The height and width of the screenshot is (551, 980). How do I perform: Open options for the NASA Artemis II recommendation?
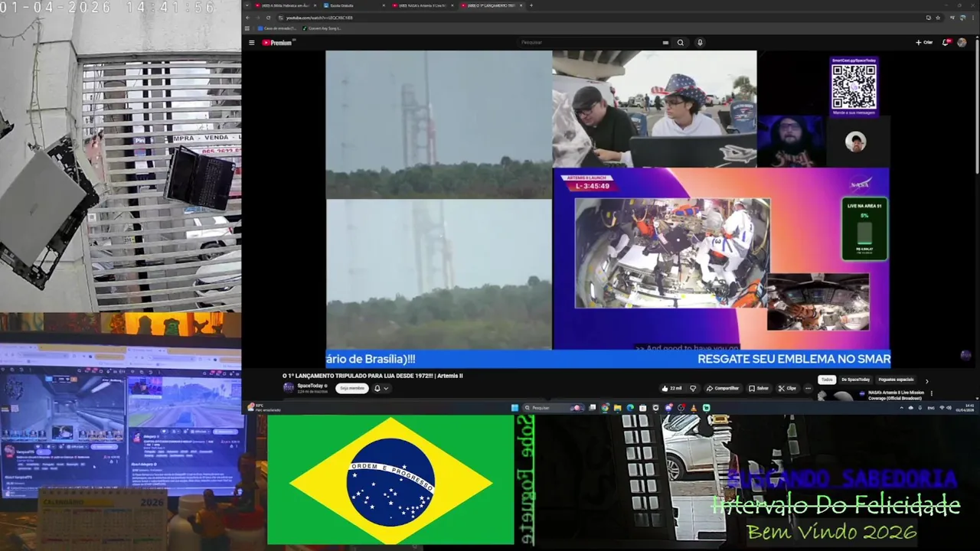(x=932, y=393)
